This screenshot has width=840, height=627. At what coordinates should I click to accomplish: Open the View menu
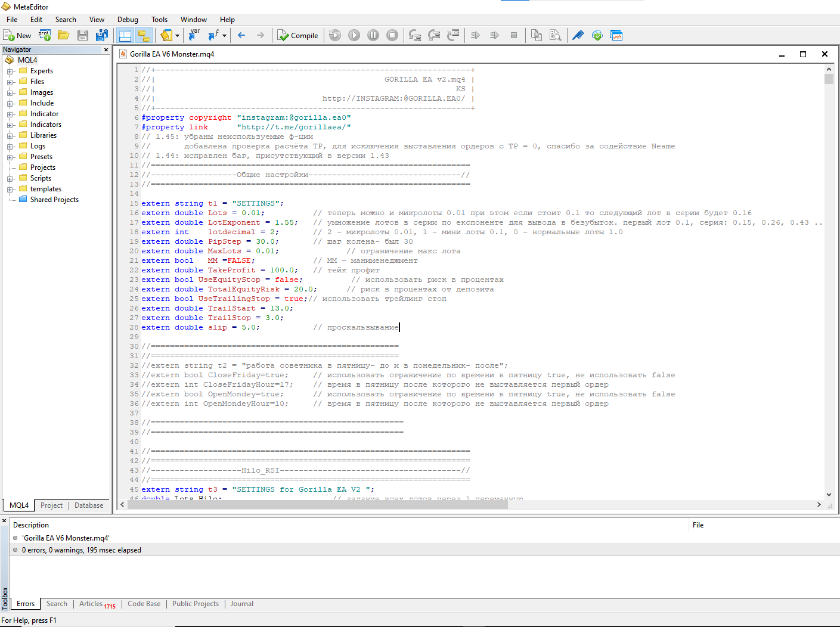coord(97,20)
